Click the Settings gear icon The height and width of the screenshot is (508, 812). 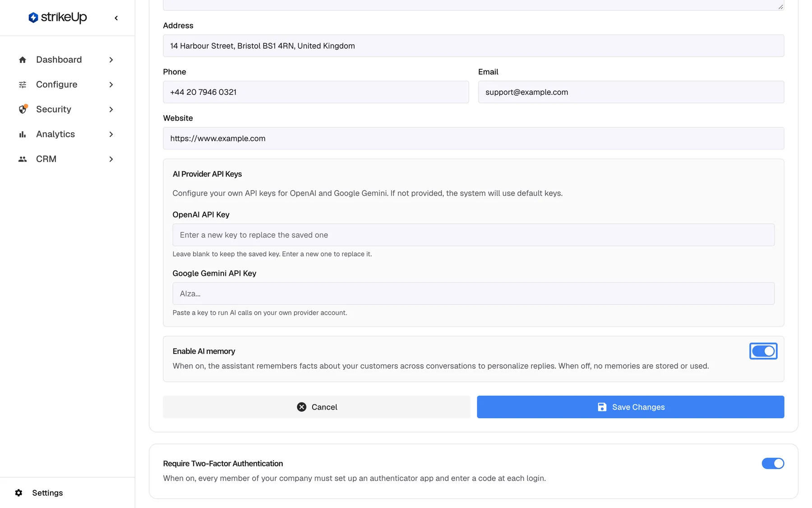pyautogui.click(x=18, y=493)
